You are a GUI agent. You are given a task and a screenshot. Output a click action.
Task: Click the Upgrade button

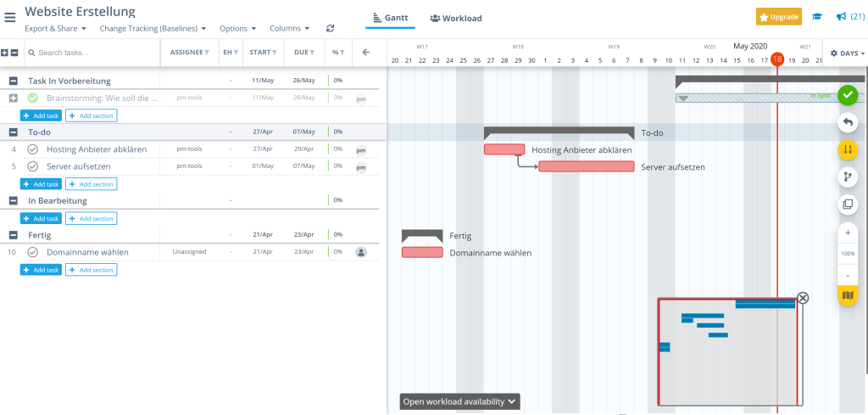click(778, 17)
